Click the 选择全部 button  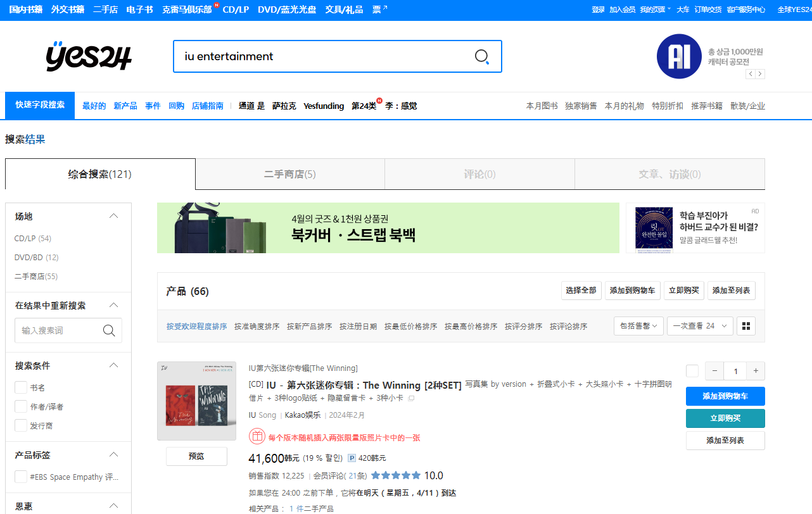pyautogui.click(x=581, y=291)
